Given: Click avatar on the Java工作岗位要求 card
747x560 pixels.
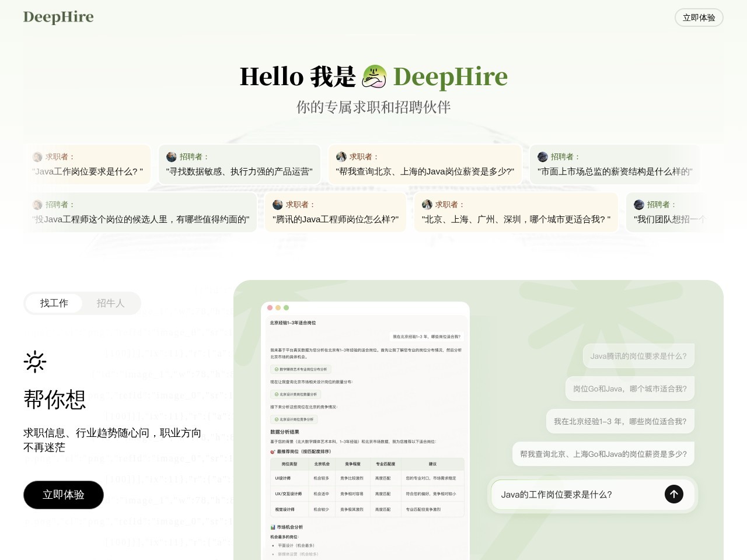Looking at the screenshot, I should (x=37, y=157).
